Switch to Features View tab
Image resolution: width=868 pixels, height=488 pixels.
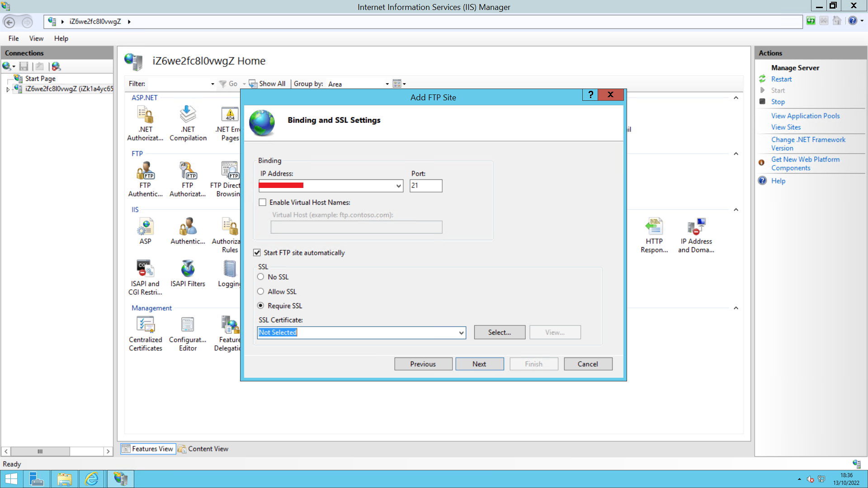pos(148,449)
